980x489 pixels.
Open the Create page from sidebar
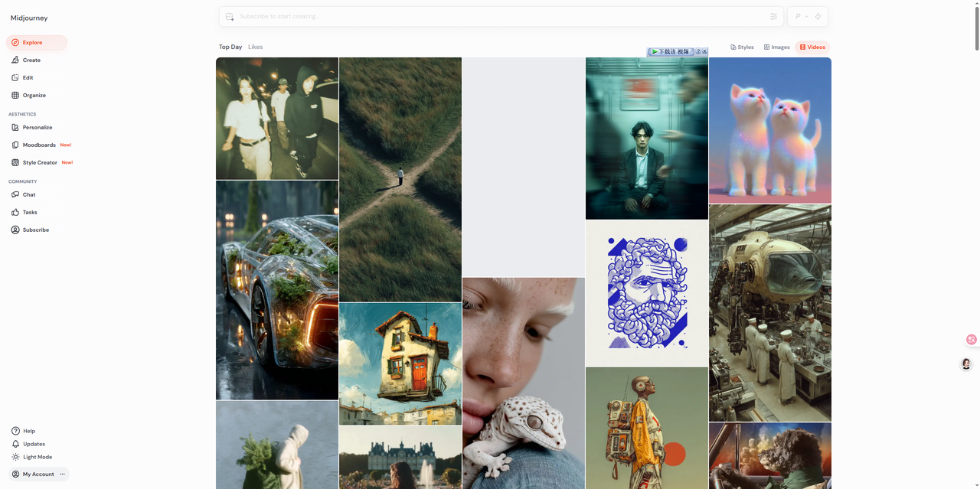(x=31, y=60)
